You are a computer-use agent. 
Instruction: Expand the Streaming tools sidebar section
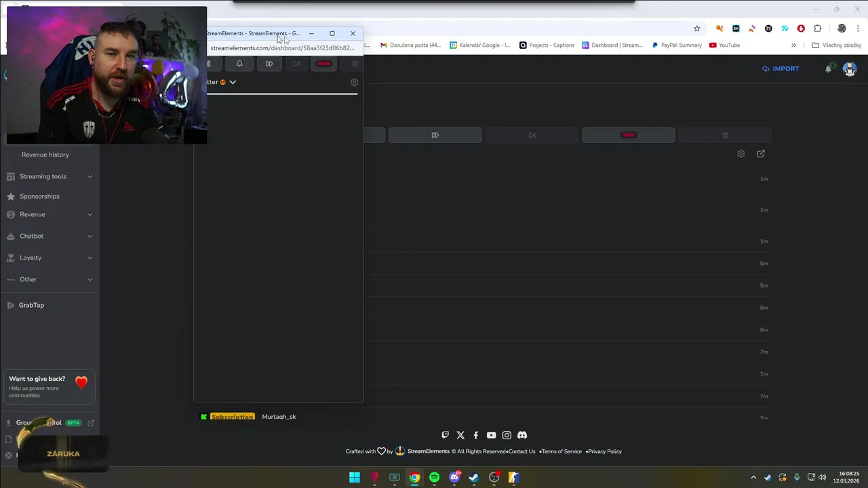pos(50,176)
